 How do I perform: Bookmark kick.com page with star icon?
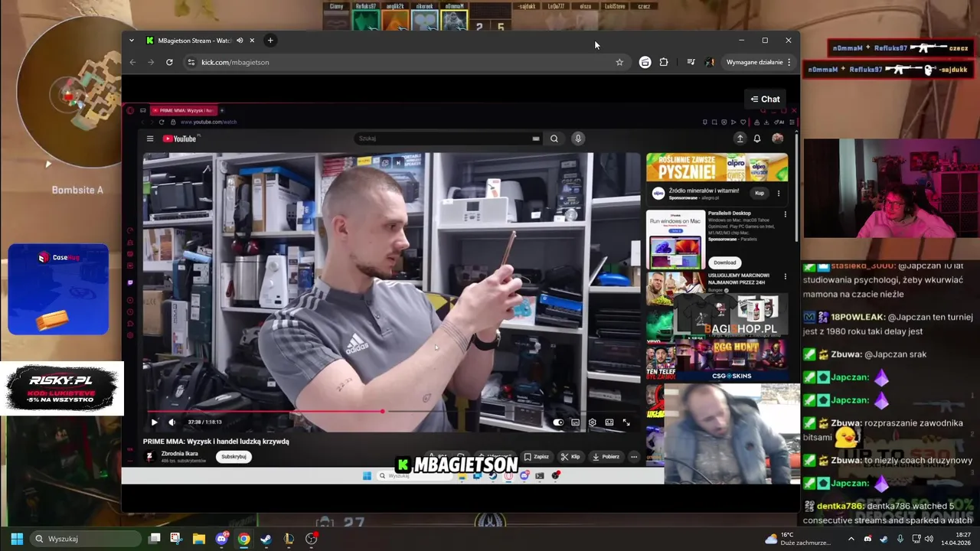619,62
